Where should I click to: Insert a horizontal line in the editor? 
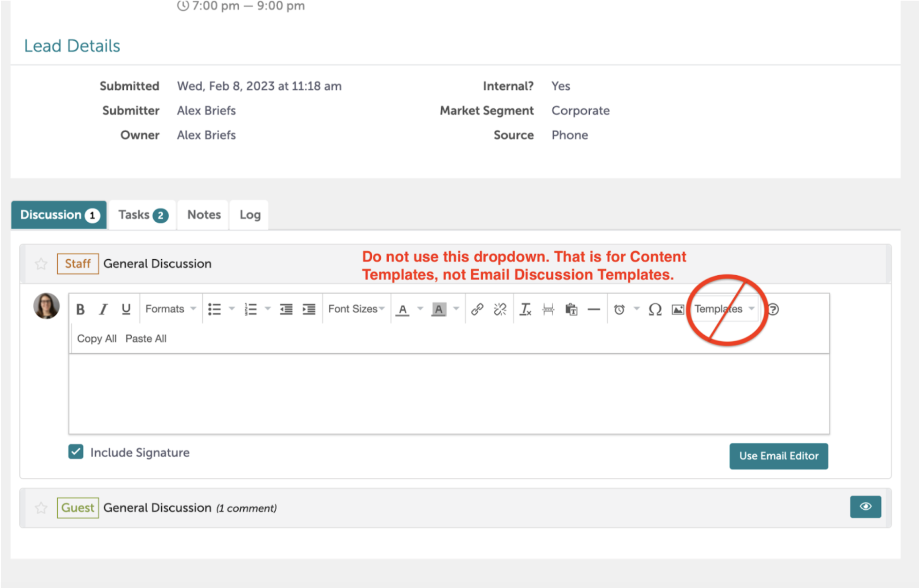click(594, 309)
